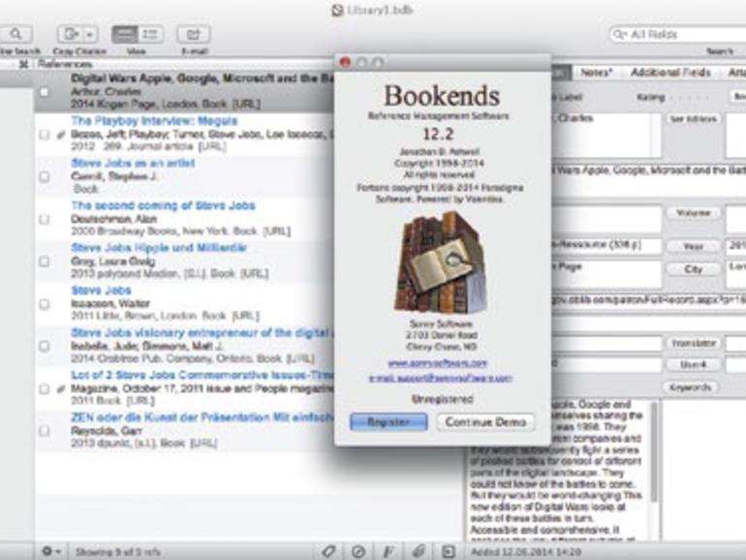Set the Rating dots control
This screenshot has height=560, width=746.
pyautogui.click(x=690, y=97)
